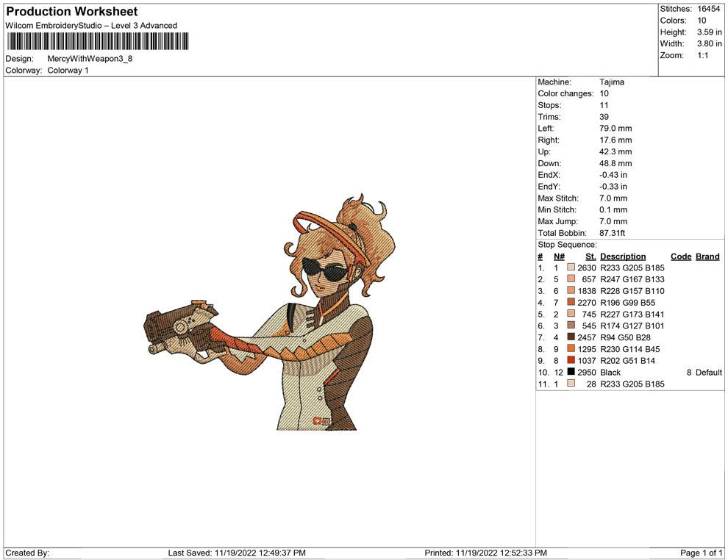
Task: Click the Brand column header
Action: point(707,256)
